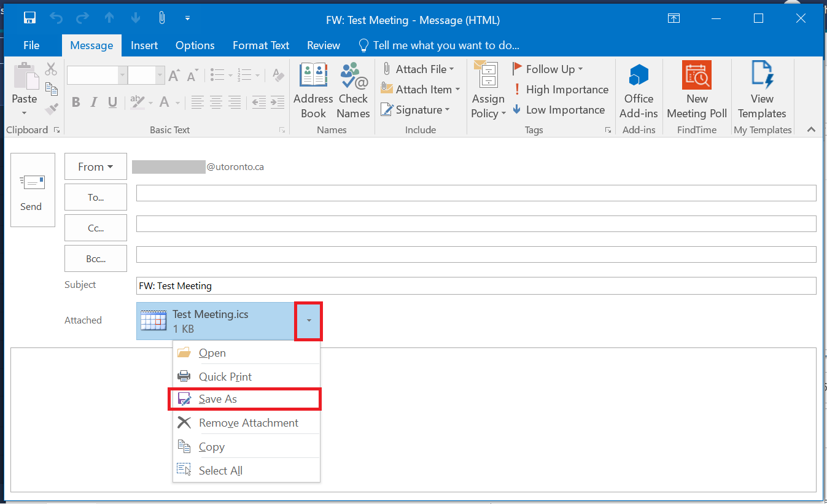Click Tell me what you want to do
This screenshot has height=504, width=827.
(x=439, y=45)
